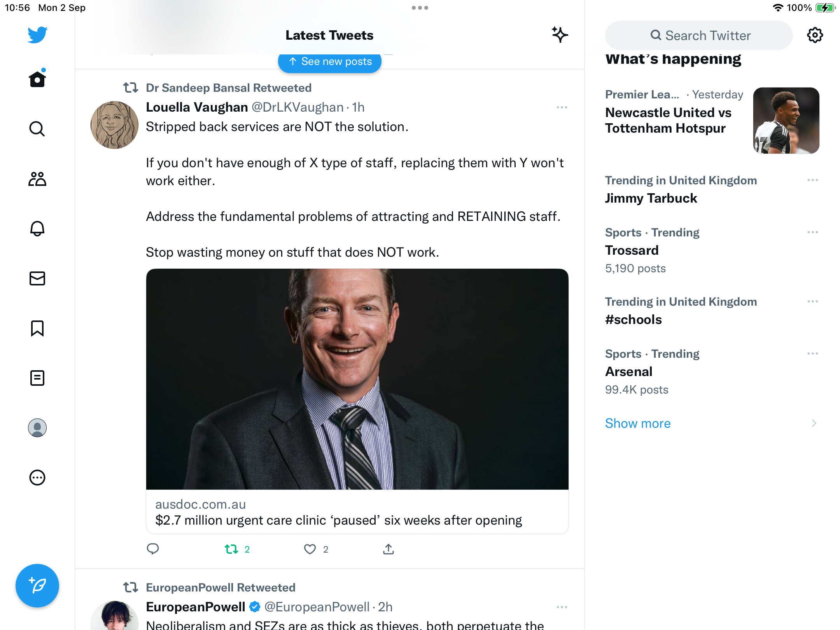Open Trossard trend

[632, 250]
